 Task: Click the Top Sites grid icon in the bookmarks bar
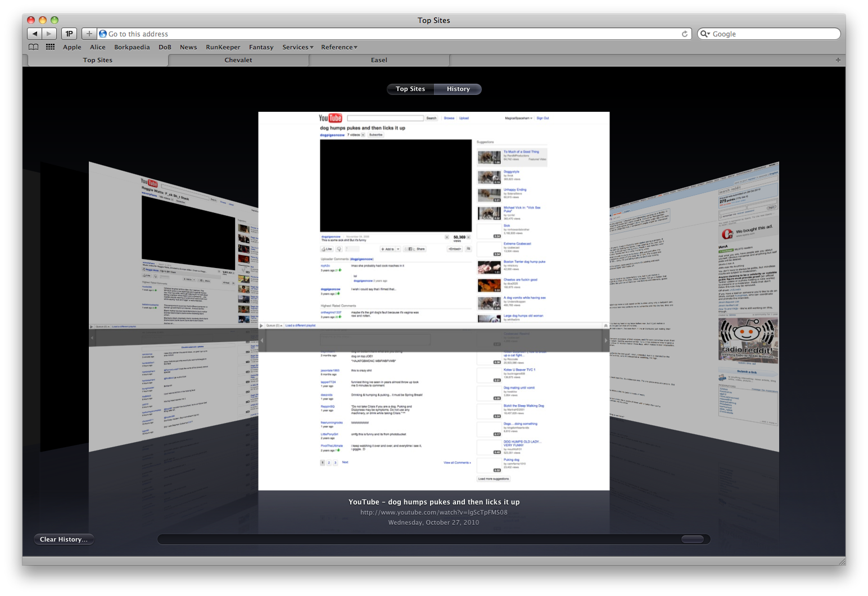50,47
